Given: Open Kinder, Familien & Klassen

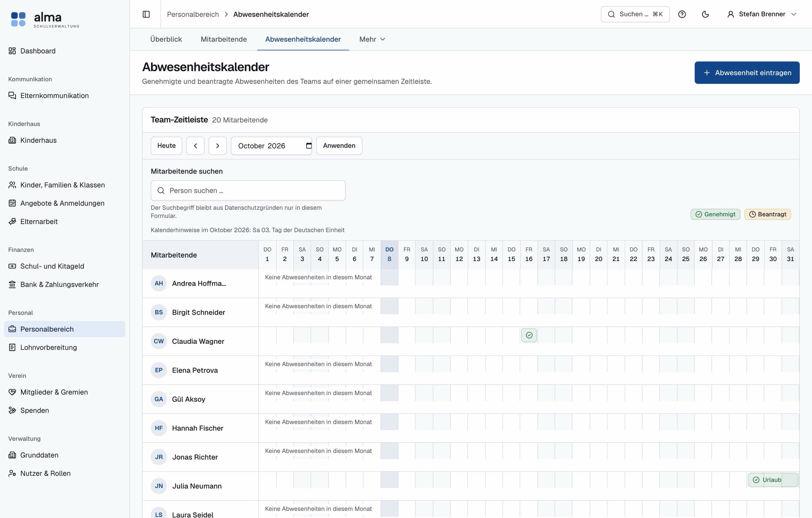Looking at the screenshot, I should [65, 185].
